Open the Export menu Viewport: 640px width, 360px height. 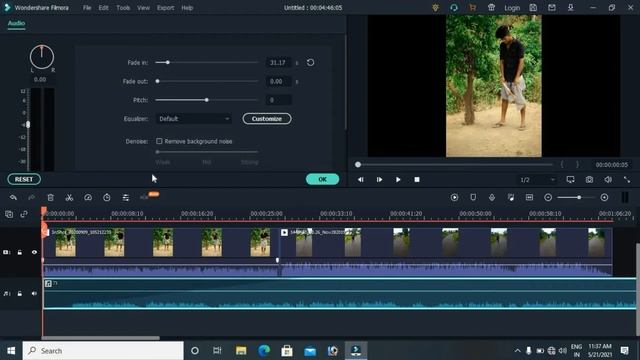pyautogui.click(x=165, y=8)
